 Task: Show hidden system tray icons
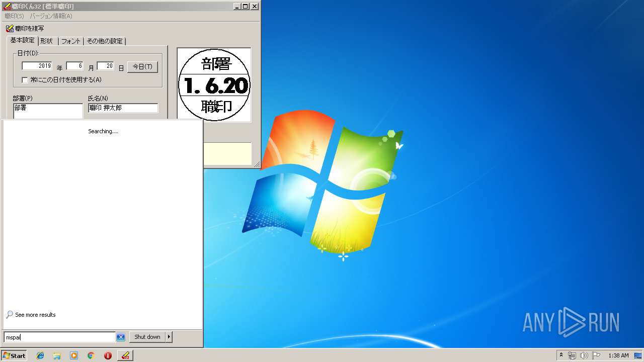click(561, 355)
